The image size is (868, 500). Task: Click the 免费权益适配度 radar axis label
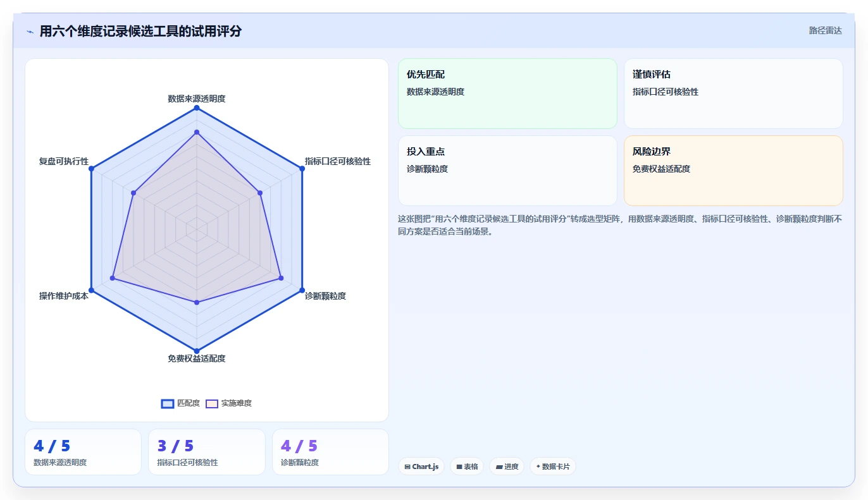point(197,358)
